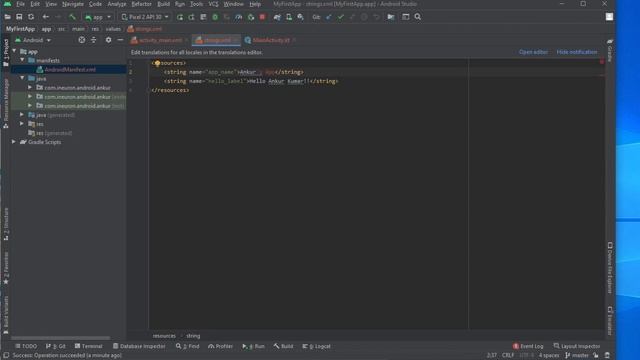Image resolution: width=640 pixels, height=360 pixels.
Task: Open the Android project view dropdown
Action: click(33, 40)
